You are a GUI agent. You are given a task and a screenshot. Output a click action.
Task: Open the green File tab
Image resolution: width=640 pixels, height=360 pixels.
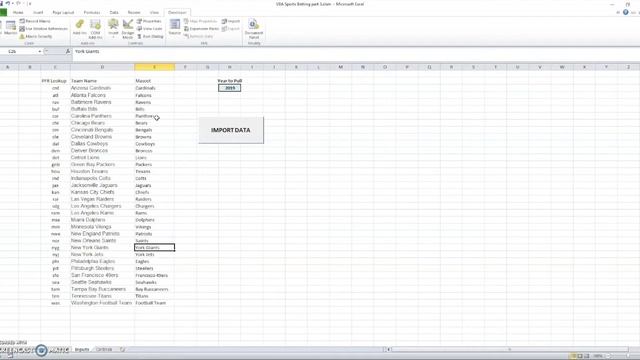(x=3, y=13)
